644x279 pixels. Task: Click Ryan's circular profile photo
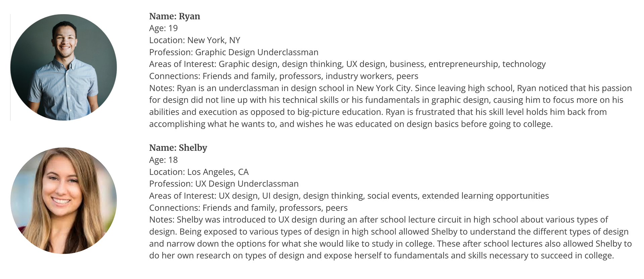[x=64, y=67]
